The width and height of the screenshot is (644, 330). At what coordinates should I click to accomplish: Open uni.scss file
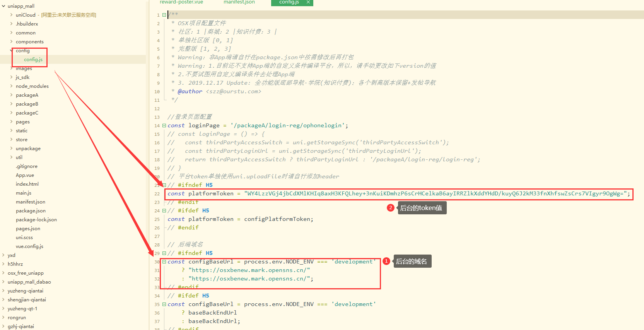pyautogui.click(x=24, y=238)
